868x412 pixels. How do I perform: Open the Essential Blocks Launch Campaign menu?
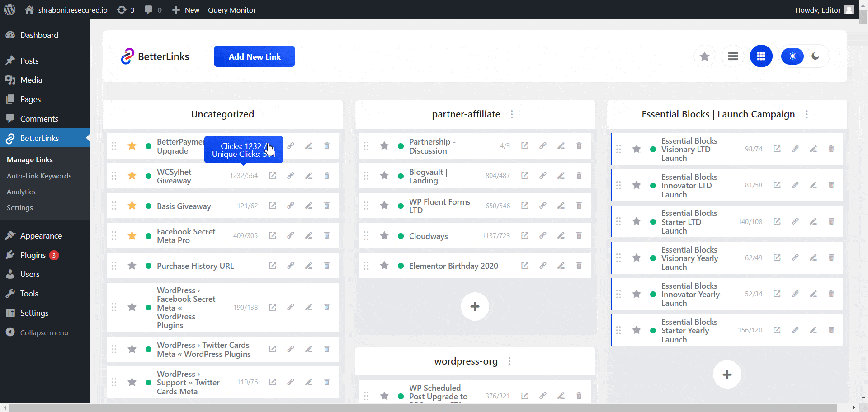[x=807, y=115]
